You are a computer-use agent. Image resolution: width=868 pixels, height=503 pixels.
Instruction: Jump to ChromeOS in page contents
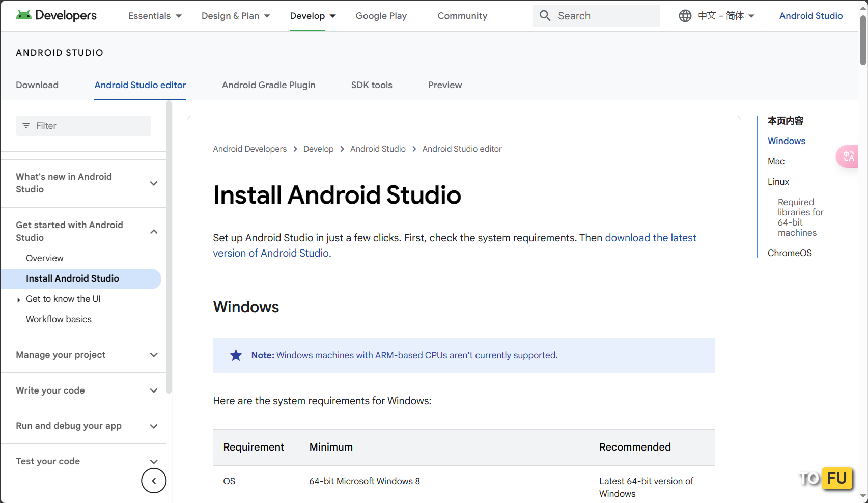pyautogui.click(x=790, y=253)
